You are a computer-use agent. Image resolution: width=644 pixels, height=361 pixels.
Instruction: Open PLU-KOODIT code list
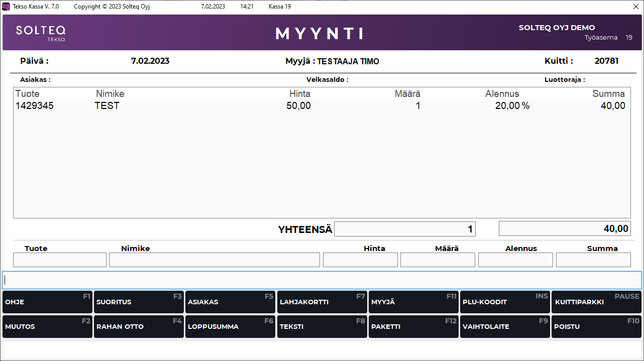(x=504, y=302)
